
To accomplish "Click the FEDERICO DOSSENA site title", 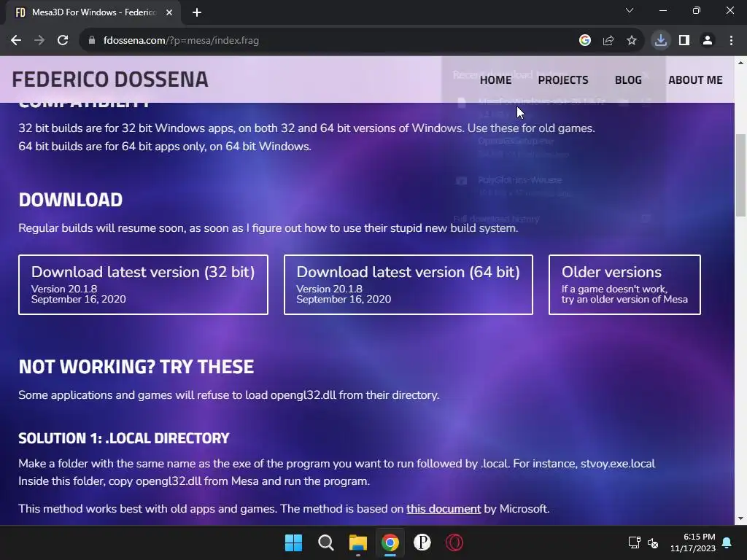I will (110, 79).
